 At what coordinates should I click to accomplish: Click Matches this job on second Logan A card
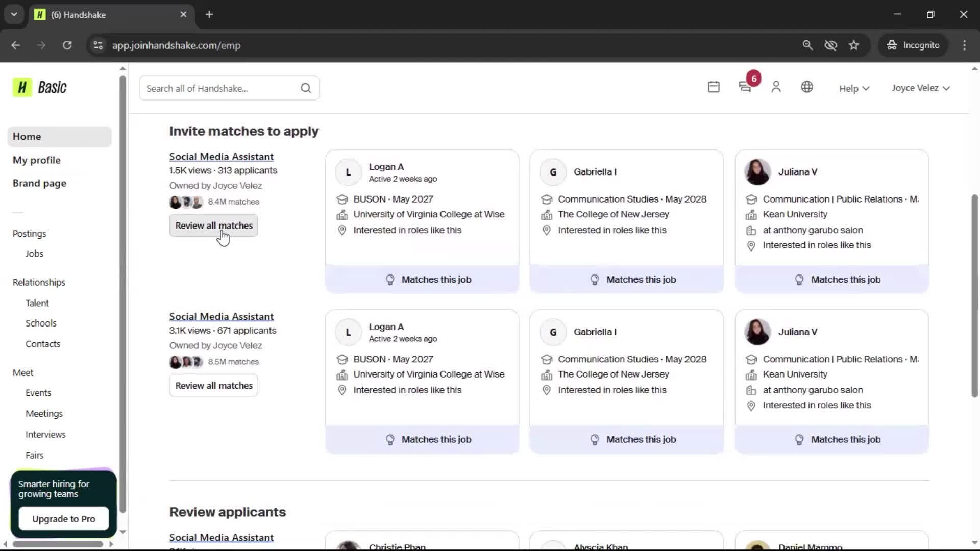(x=422, y=440)
